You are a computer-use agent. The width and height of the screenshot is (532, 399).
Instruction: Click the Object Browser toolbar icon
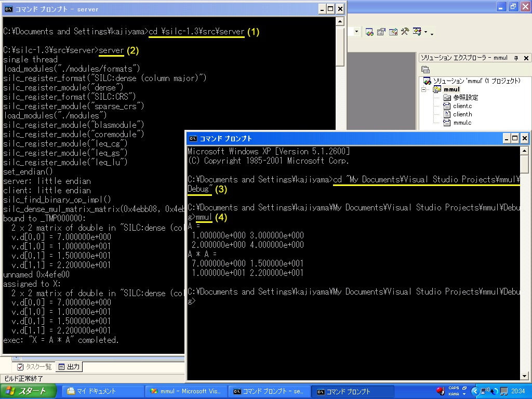393,32
